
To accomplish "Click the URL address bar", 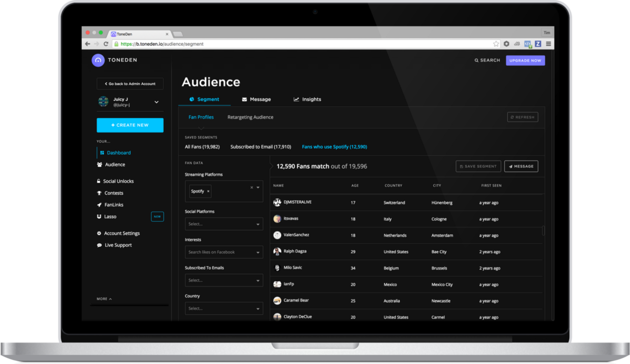I will point(306,44).
